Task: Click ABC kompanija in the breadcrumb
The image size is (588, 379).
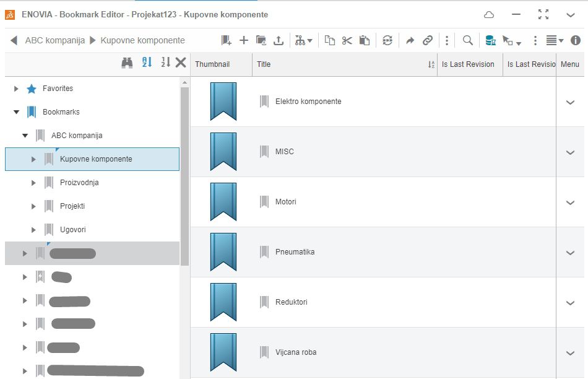Action: point(54,40)
